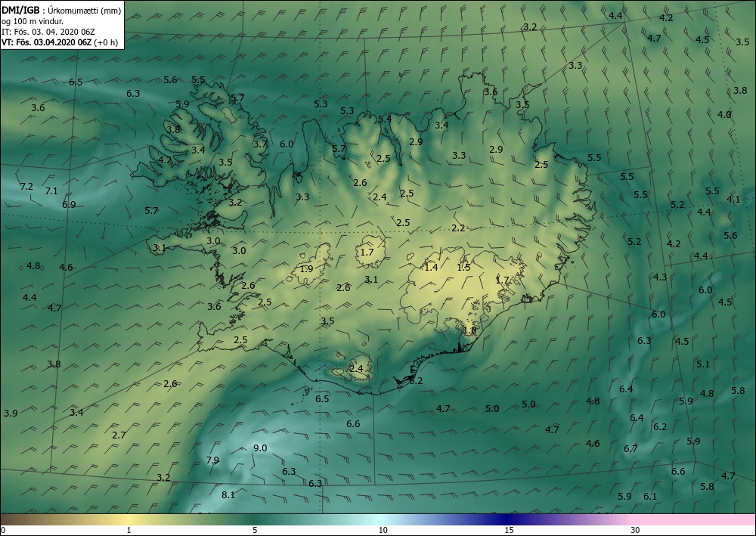The height and width of the screenshot is (536, 756).
Task: Click the 6.7 value label
Action: tap(631, 449)
